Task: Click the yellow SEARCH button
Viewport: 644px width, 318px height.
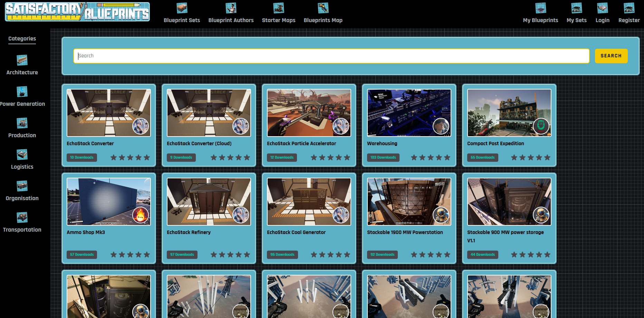Action: click(x=611, y=56)
